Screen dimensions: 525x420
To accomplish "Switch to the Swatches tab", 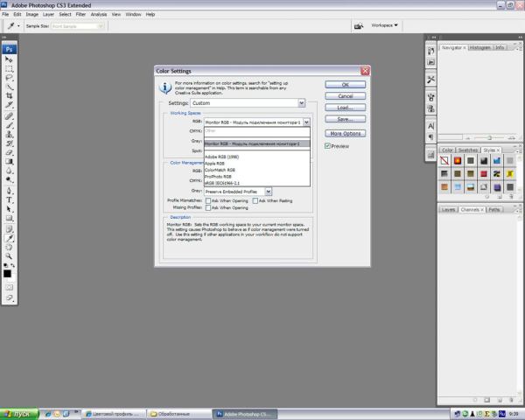I will (x=468, y=150).
